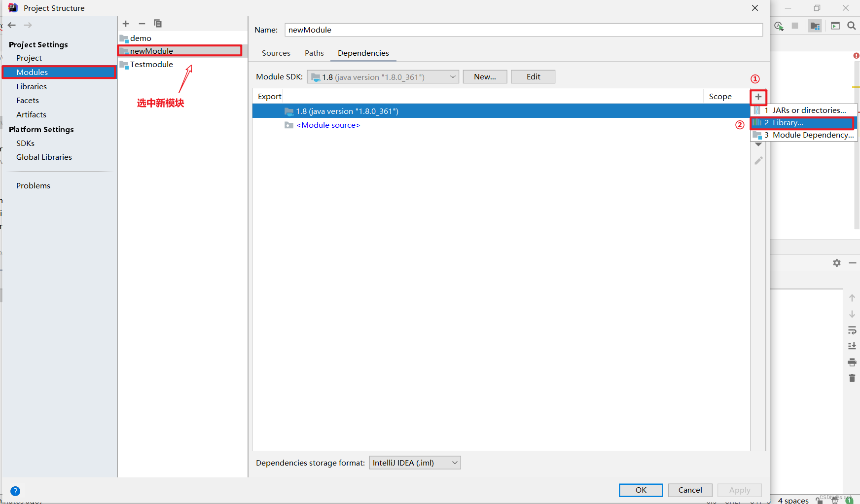Click the copy module icon
860x504 pixels.
pos(158,24)
